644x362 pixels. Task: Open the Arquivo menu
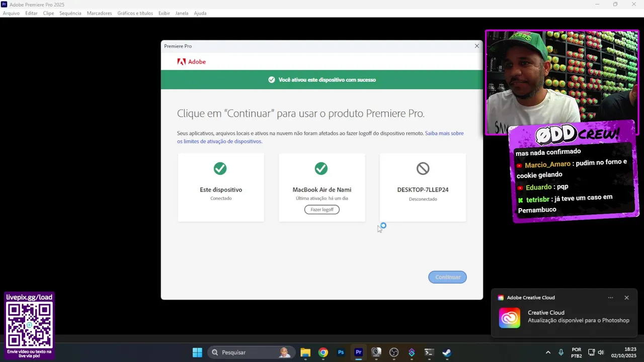pos(11,13)
